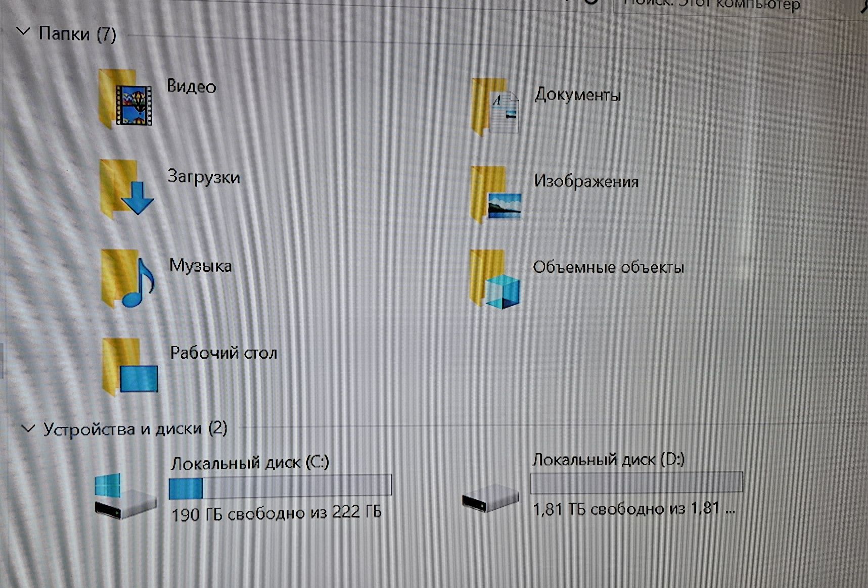Collapse the Папки (7) group chevron
The width and height of the screenshot is (868, 588).
[x=23, y=32]
